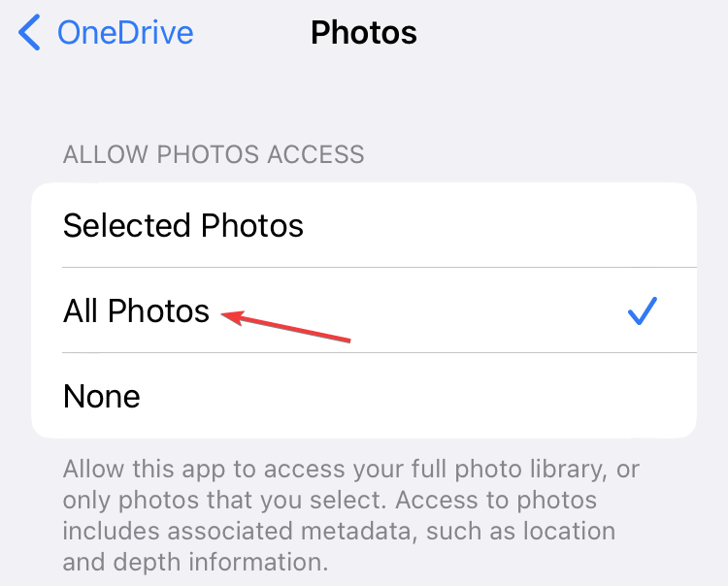Go back to OneDrive settings
This screenshot has width=728, height=586.
click(106, 32)
